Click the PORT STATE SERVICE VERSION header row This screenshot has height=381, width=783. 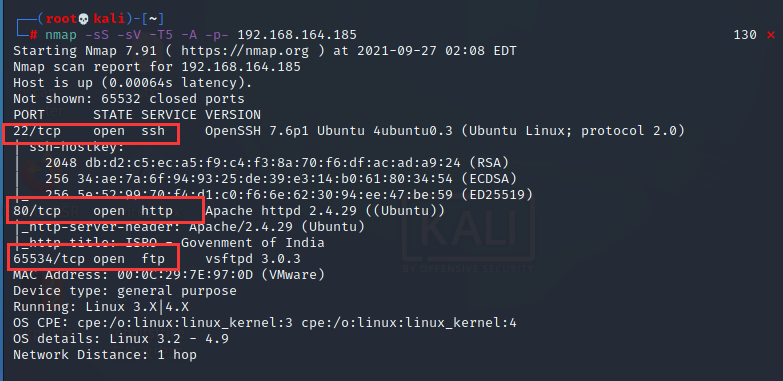[x=137, y=115]
